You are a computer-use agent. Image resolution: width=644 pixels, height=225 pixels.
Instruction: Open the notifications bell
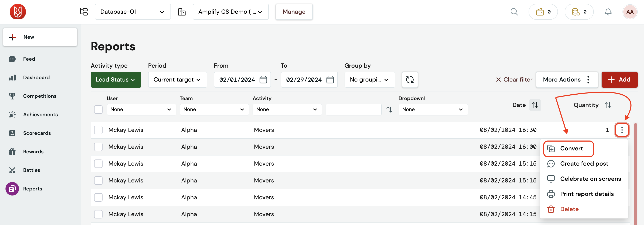[x=608, y=12]
